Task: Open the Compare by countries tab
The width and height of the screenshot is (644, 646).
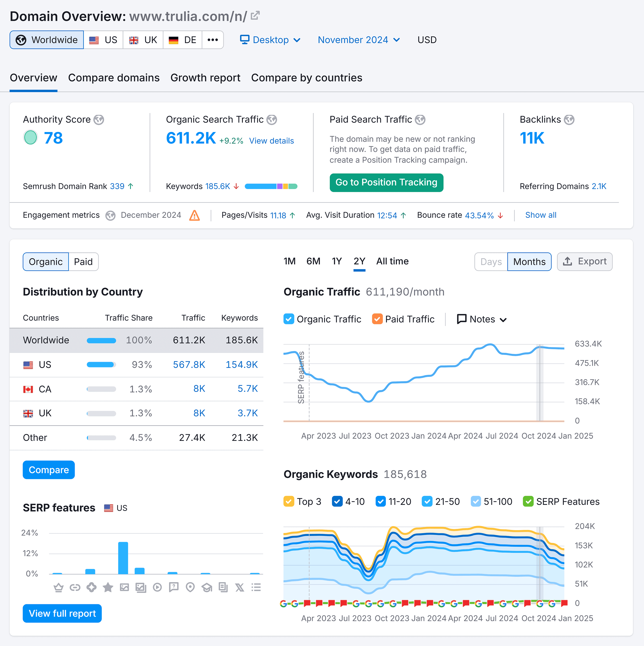Action: 307,77
